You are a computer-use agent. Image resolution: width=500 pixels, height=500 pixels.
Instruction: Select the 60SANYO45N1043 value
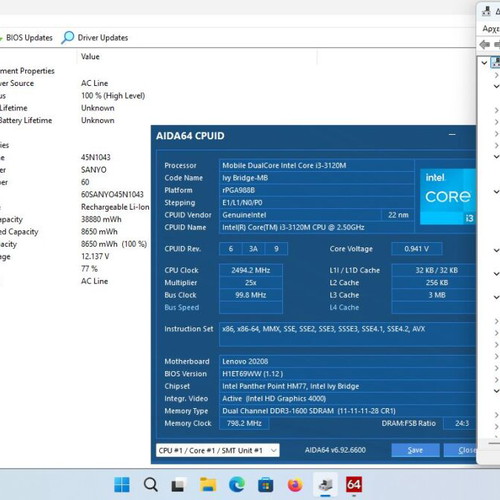click(112, 194)
